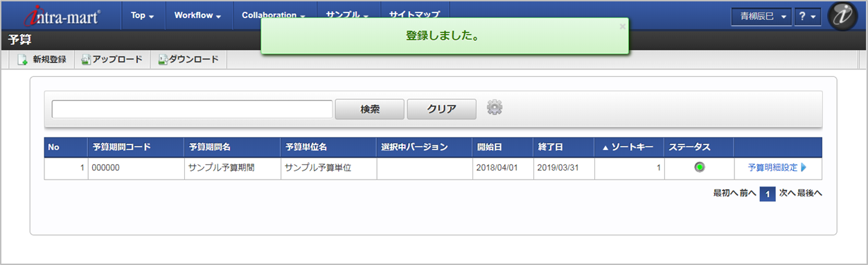
Task: Select page 1 in pagination
Action: click(767, 194)
